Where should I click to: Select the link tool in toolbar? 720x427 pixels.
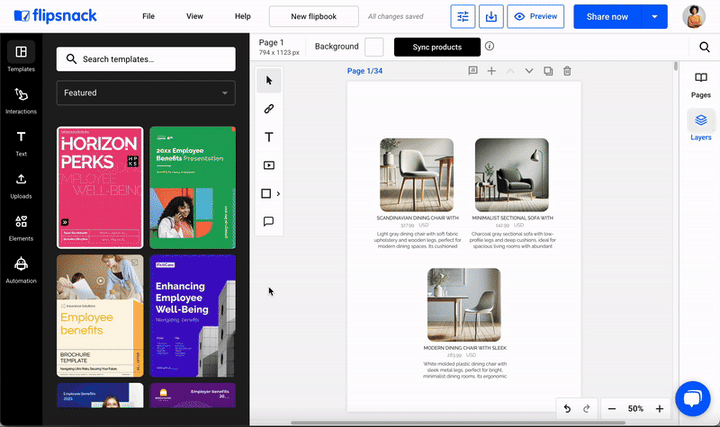pyautogui.click(x=269, y=109)
